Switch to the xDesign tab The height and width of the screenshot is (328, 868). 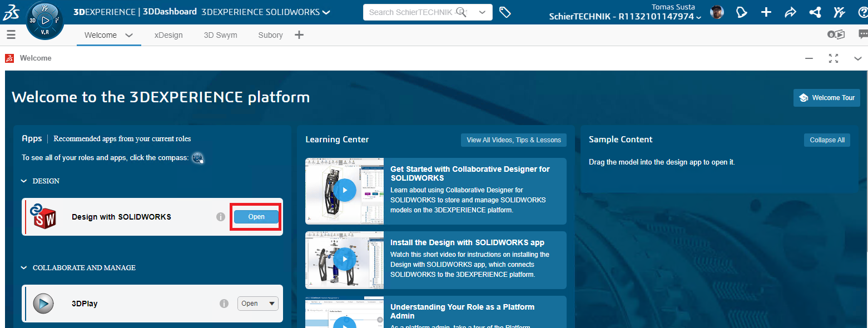pyautogui.click(x=168, y=35)
